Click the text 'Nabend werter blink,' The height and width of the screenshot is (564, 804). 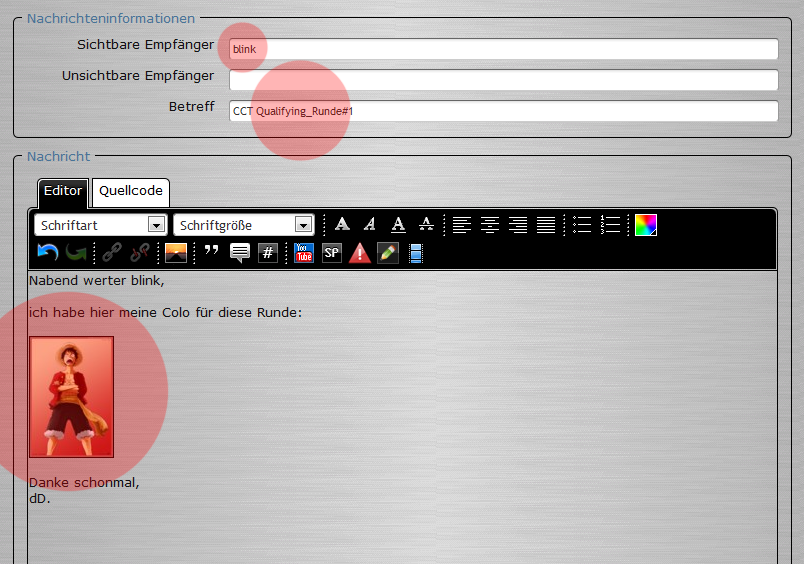96,281
